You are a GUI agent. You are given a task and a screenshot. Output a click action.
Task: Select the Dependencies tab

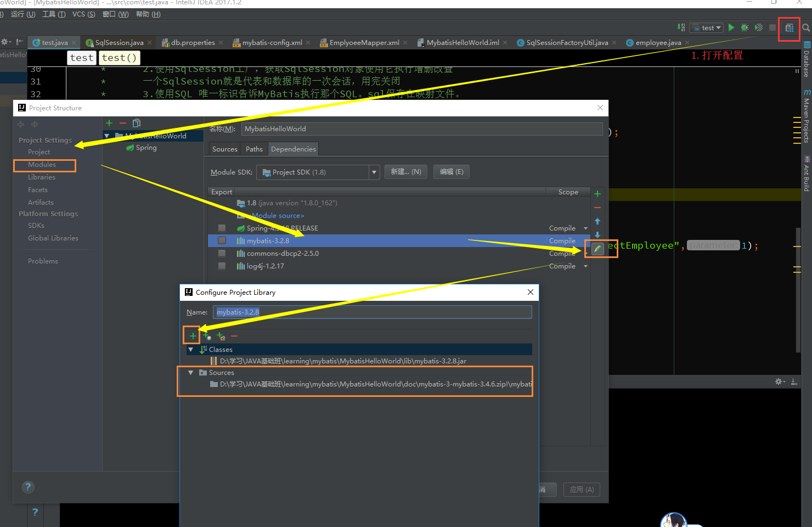tap(294, 149)
